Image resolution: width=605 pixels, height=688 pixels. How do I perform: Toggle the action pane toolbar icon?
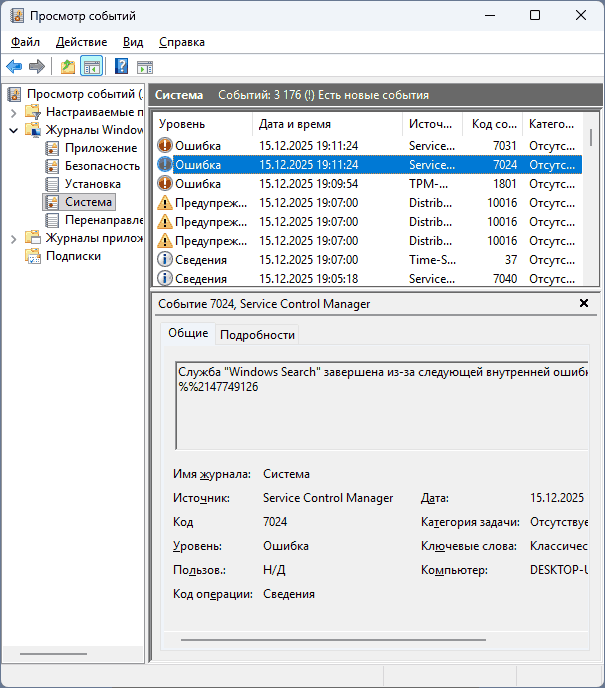click(x=145, y=67)
